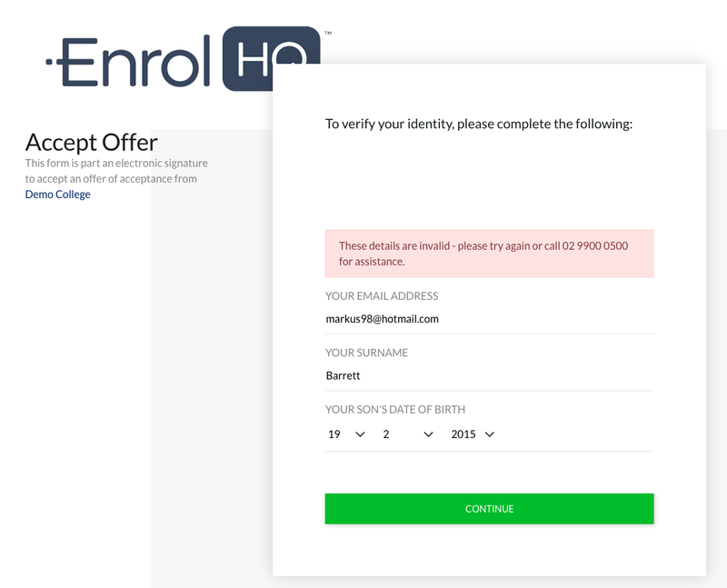Click the verify your identity heading
This screenshot has height=588, width=727.
(478, 124)
